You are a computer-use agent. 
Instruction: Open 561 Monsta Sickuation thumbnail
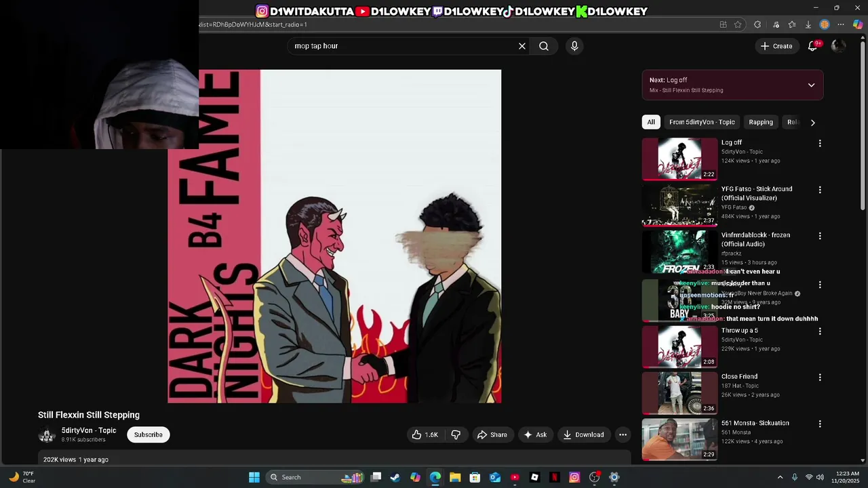tap(679, 440)
